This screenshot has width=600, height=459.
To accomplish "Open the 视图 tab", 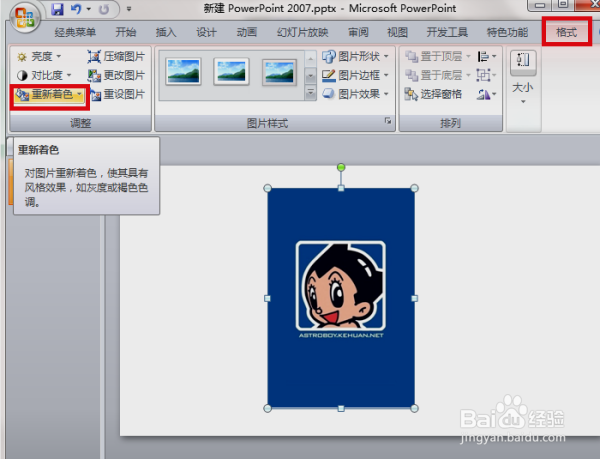I will click(x=398, y=33).
